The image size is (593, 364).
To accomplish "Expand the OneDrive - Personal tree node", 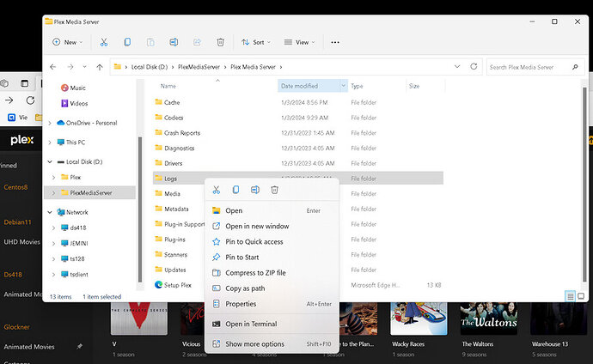I will click(x=50, y=123).
